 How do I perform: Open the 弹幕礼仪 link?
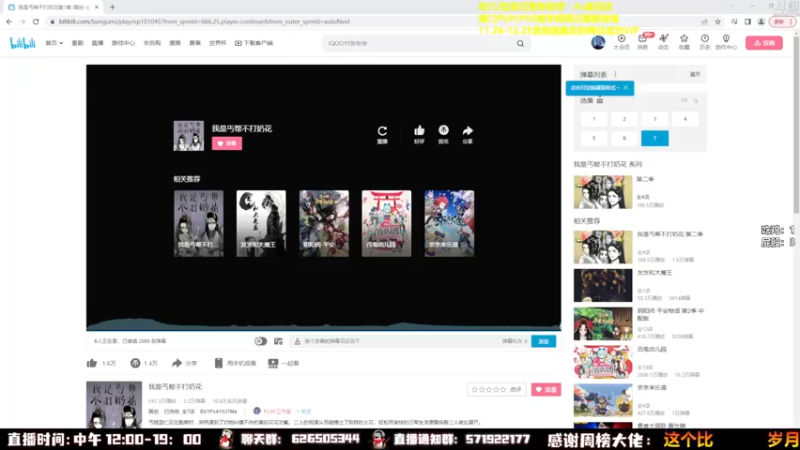click(514, 341)
